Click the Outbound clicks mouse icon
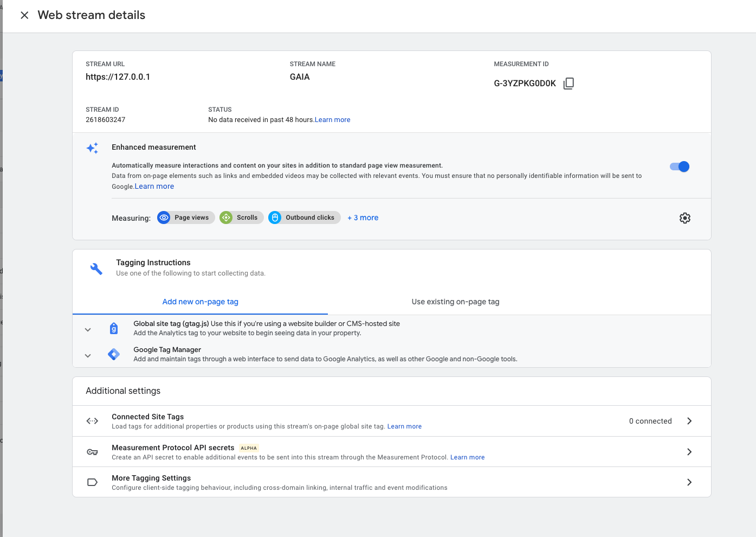The width and height of the screenshot is (756, 537). pyautogui.click(x=275, y=218)
